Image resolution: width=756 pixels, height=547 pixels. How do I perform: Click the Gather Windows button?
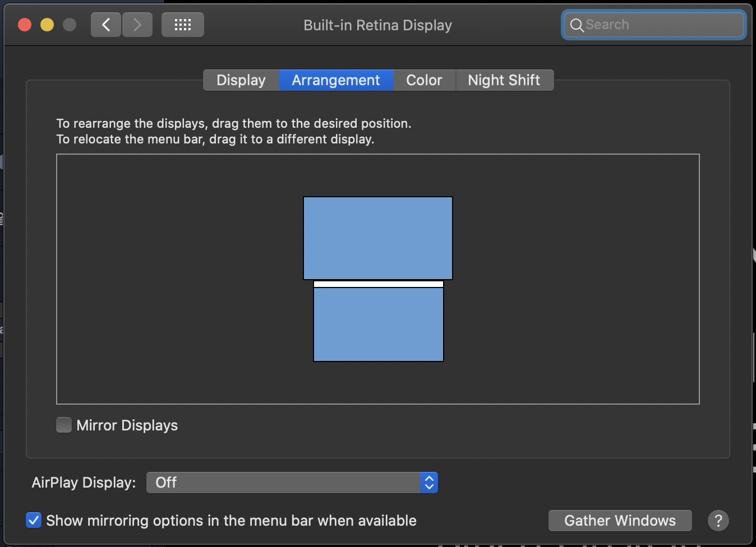coord(620,521)
